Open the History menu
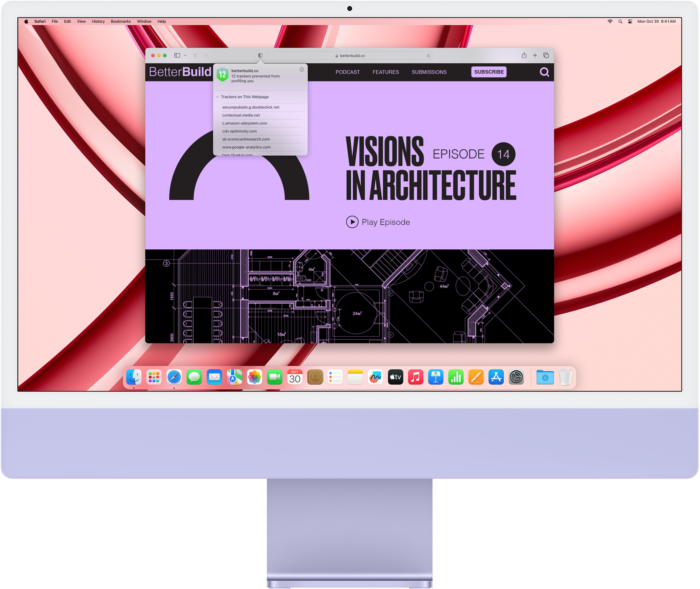Viewport: 700px width, 589px height. click(98, 21)
